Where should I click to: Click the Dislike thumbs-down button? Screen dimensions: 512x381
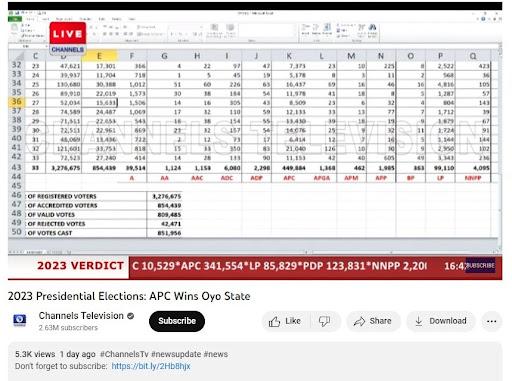point(324,321)
